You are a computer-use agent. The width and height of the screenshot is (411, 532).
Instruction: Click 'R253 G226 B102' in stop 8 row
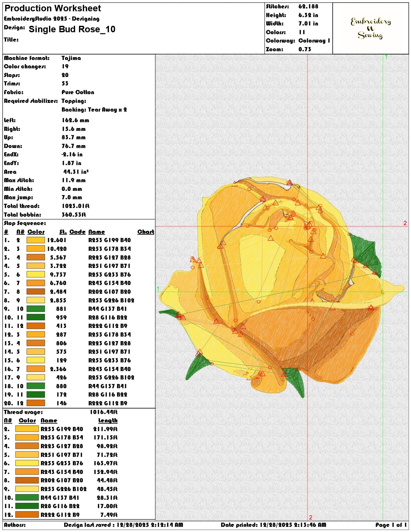pos(111,300)
